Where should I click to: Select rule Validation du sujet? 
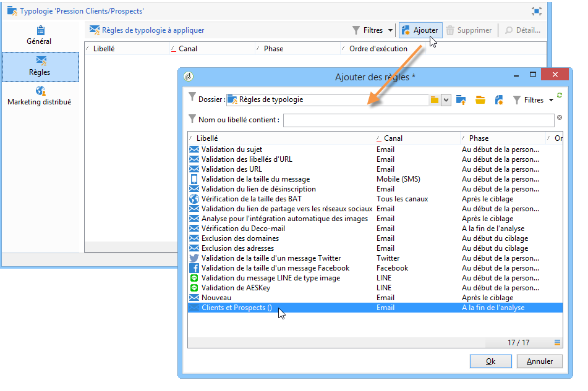pyautogui.click(x=375, y=149)
